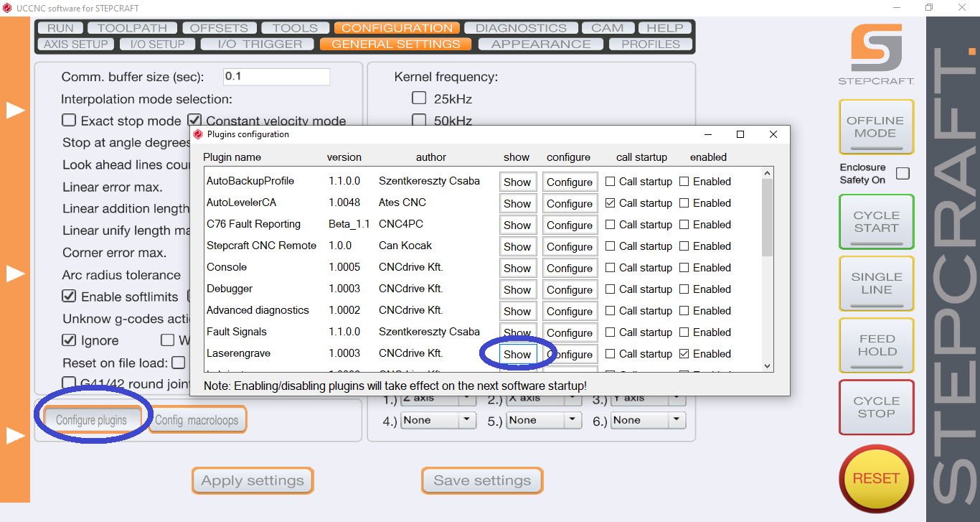This screenshot has width=980, height=522.
Task: Click the red RESET round button
Action: (876, 478)
